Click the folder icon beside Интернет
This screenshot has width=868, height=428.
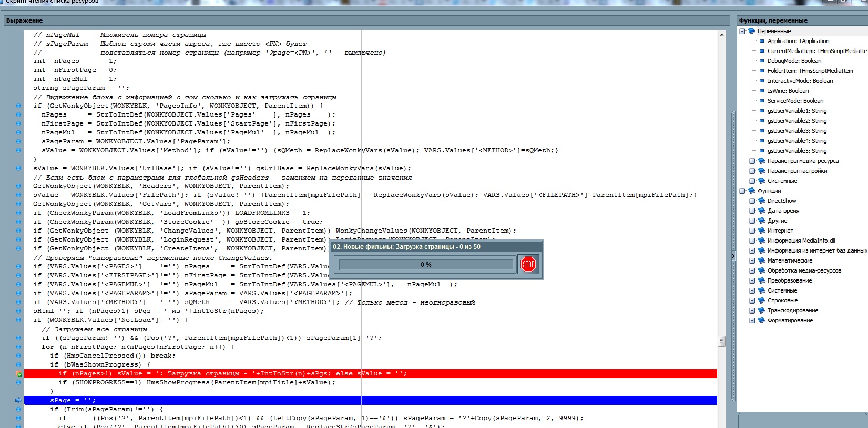[761, 231]
